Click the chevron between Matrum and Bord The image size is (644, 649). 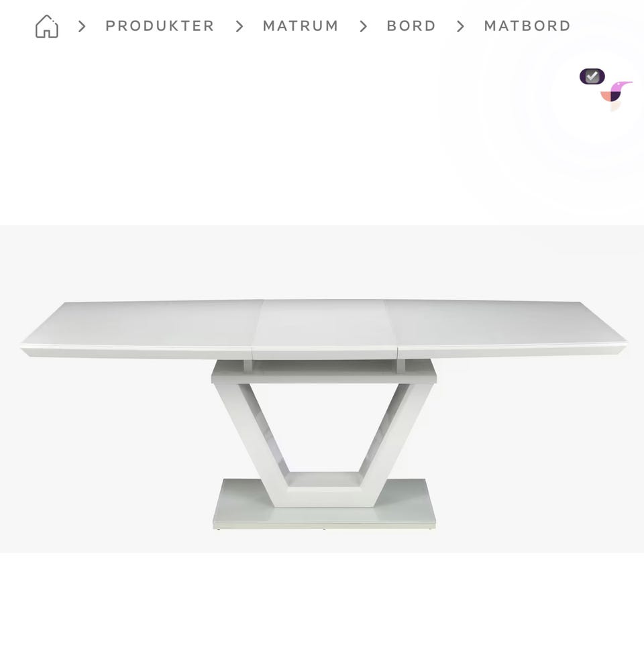363,27
